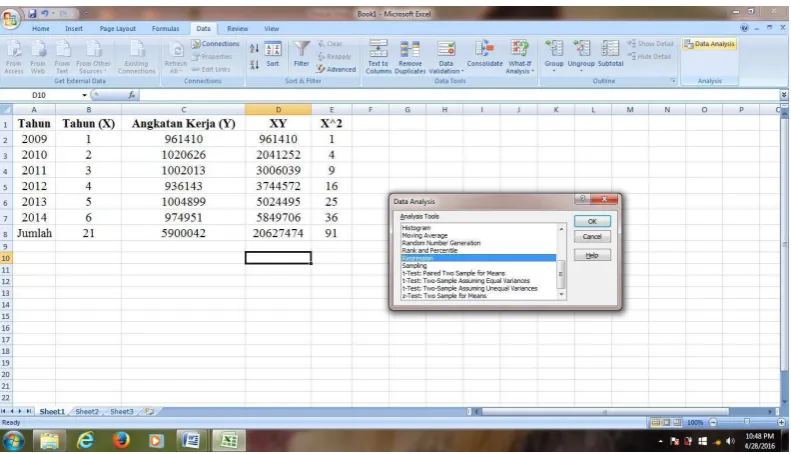Switch to Sheet3 tab
Viewport: 791px width, 454px height.
[x=122, y=412]
